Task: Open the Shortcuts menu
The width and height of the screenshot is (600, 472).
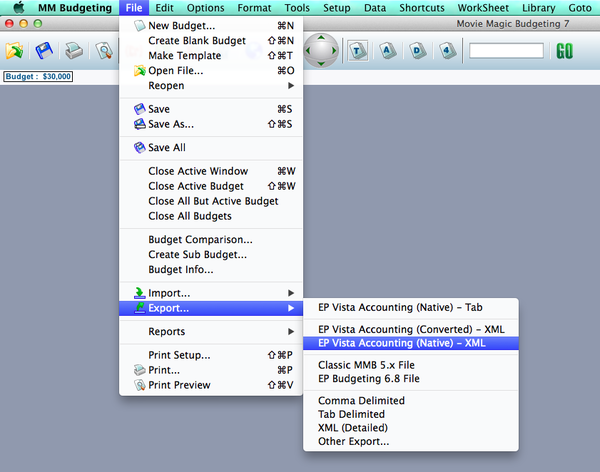Action: pos(422,8)
